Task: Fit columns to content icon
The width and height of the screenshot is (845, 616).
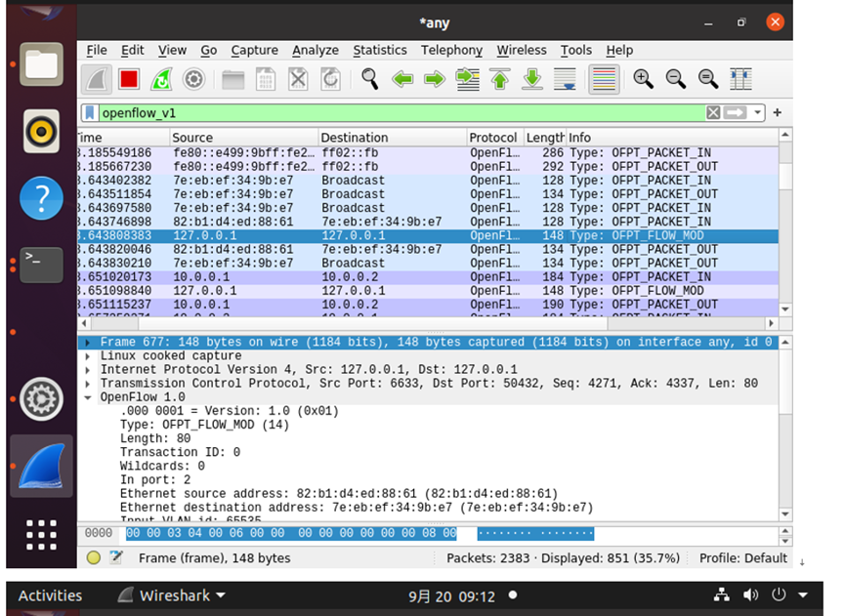Action: click(x=740, y=79)
